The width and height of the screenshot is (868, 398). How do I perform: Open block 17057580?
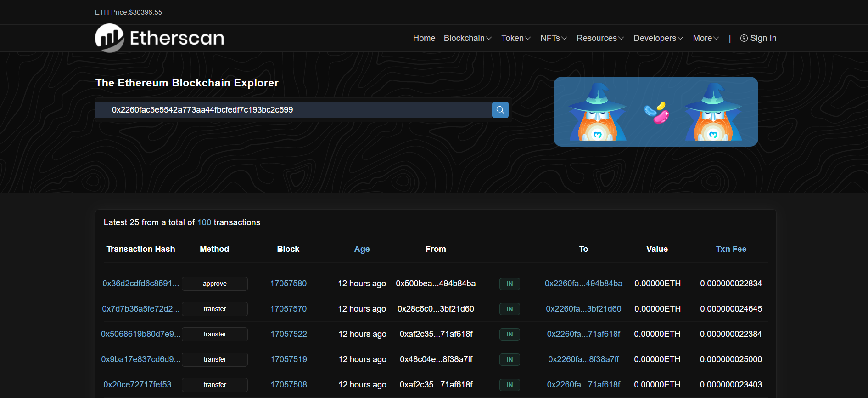(288, 284)
